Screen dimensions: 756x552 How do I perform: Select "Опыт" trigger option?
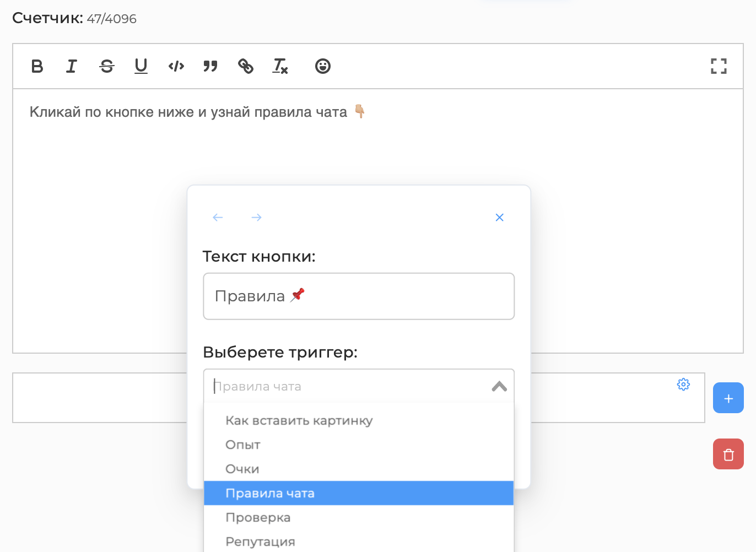pyautogui.click(x=359, y=445)
